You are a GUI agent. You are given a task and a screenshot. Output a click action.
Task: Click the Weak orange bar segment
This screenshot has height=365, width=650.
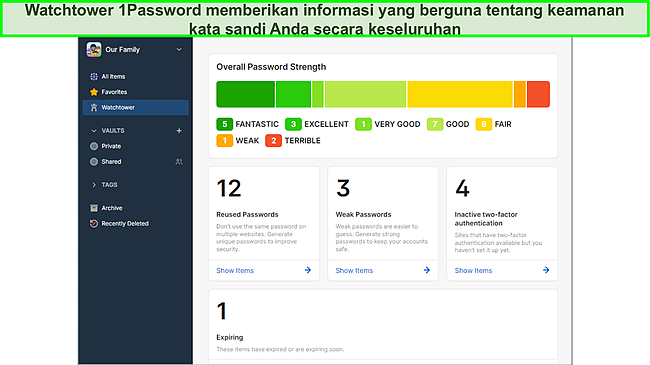pyautogui.click(x=520, y=94)
